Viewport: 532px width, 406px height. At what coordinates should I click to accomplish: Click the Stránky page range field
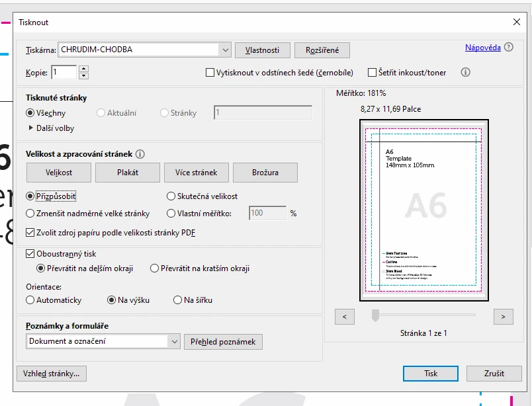(263, 112)
